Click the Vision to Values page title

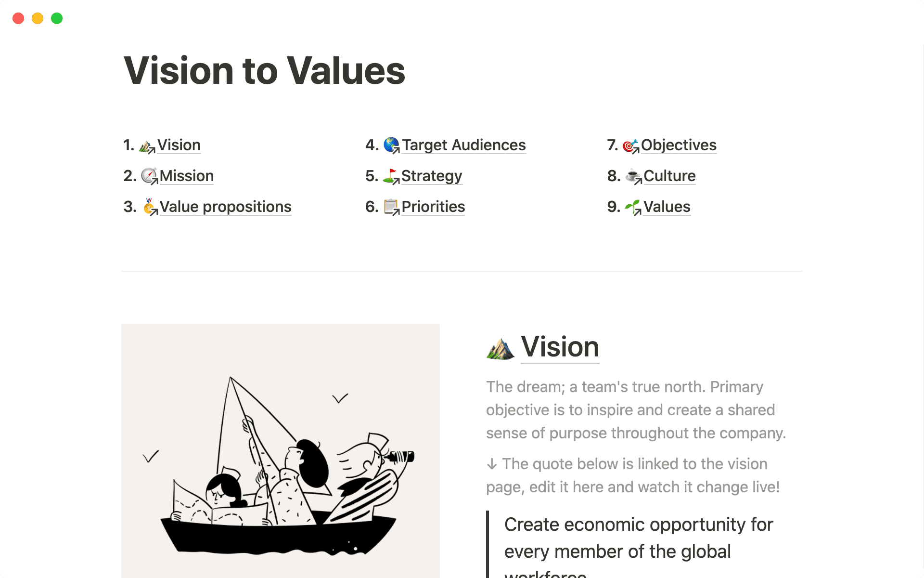[x=264, y=71]
